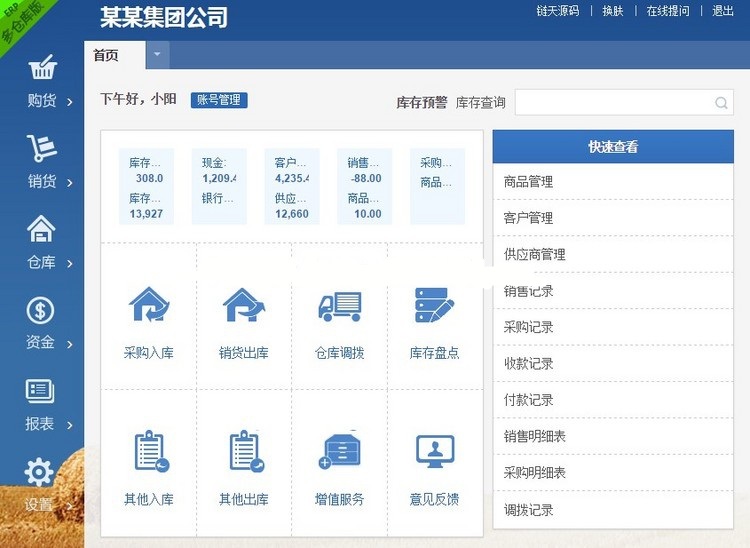Image resolution: width=750 pixels, height=548 pixels.
Task: Focus the 库存查询 search field
Action: tap(624, 102)
